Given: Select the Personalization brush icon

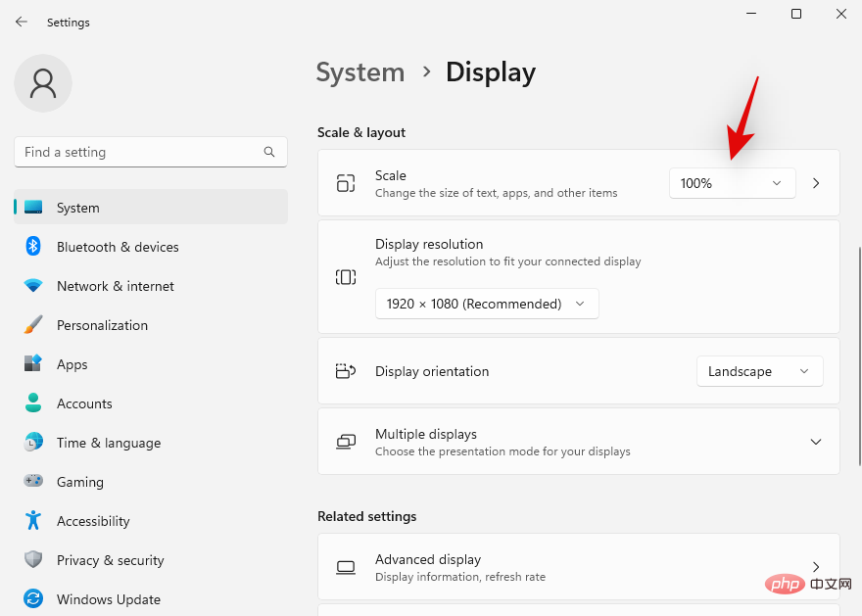Looking at the screenshot, I should 32,325.
